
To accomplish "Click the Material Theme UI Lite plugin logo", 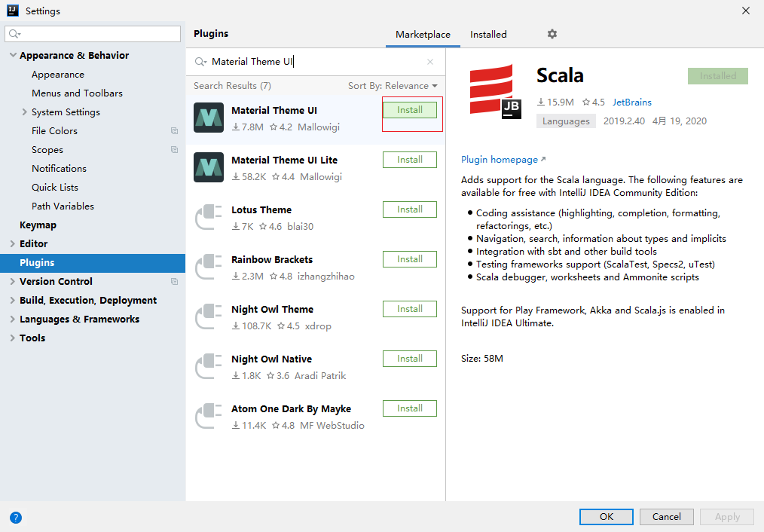I will (209, 167).
